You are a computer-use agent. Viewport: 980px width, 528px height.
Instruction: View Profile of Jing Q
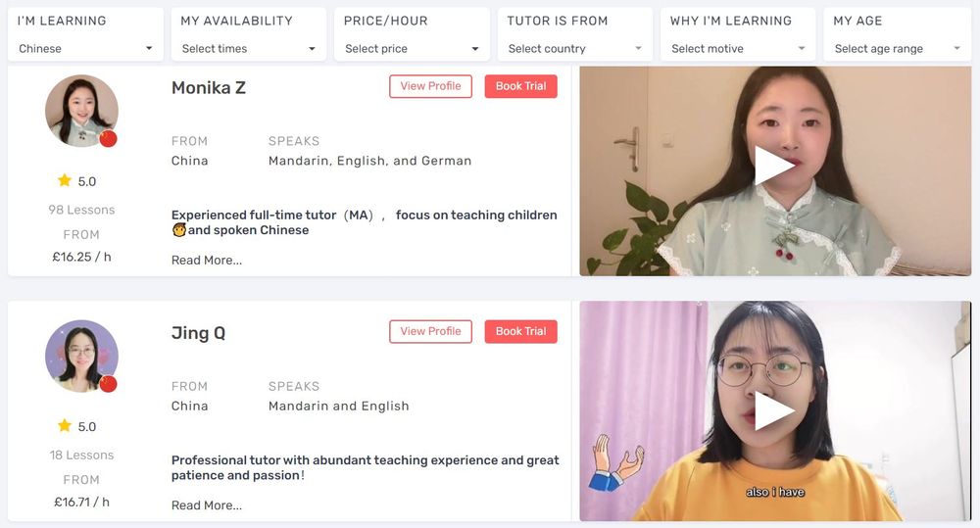[x=430, y=331]
